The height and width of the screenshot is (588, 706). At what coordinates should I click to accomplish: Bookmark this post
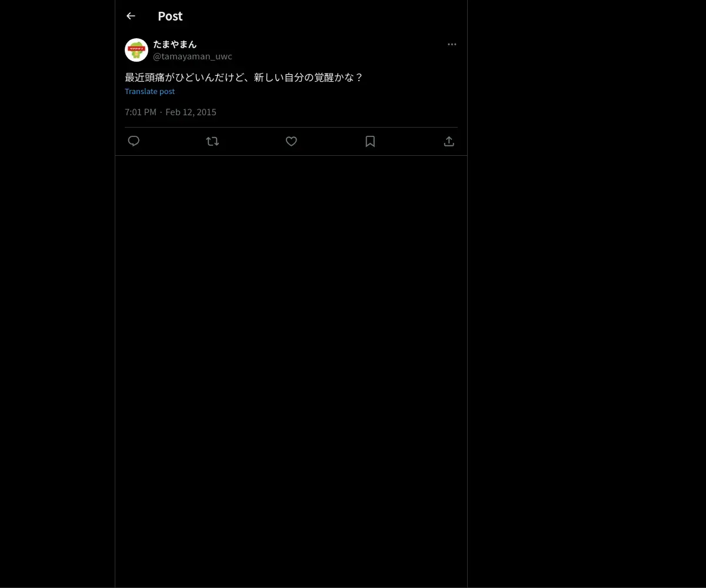(370, 141)
